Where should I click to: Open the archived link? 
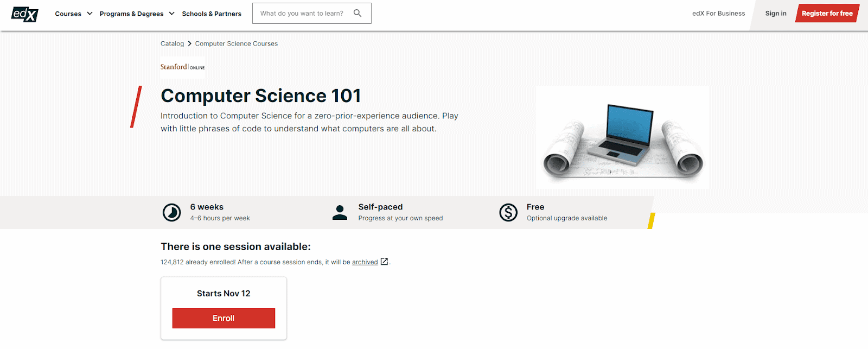(x=365, y=262)
